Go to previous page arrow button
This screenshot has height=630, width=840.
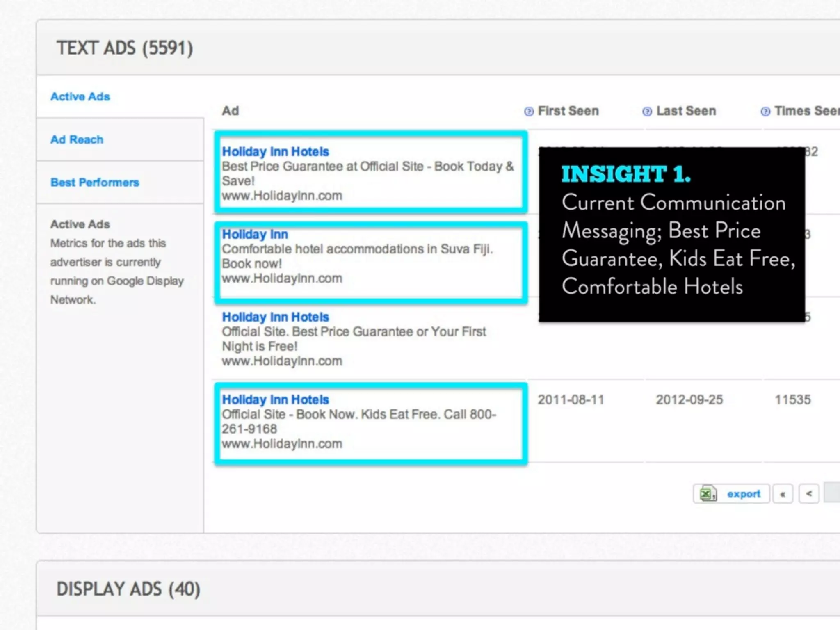[x=809, y=494]
